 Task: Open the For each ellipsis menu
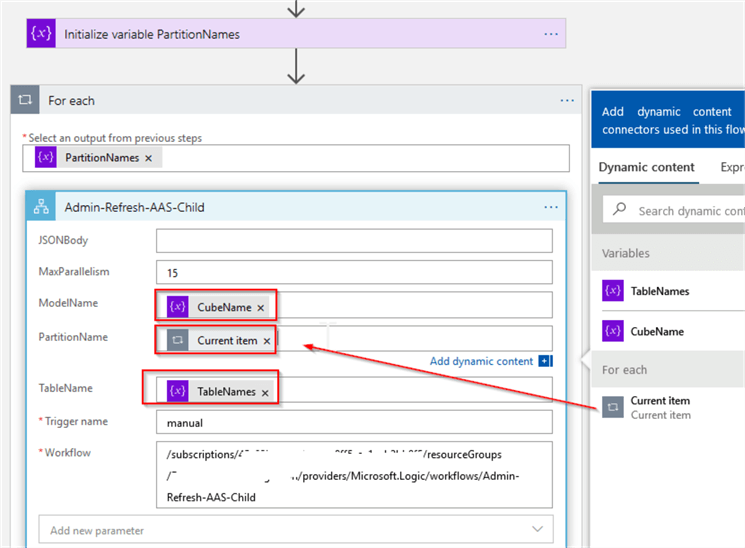(x=567, y=101)
